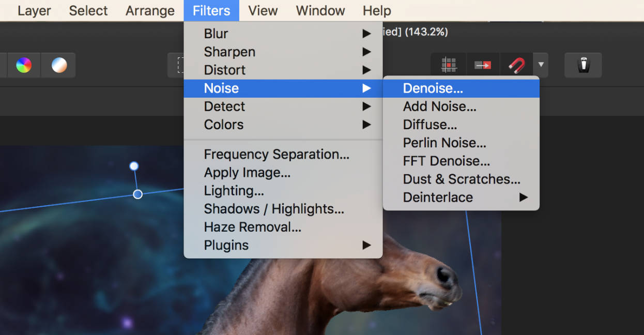
Task: Expand the Colors filter submenu
Action: (x=283, y=125)
